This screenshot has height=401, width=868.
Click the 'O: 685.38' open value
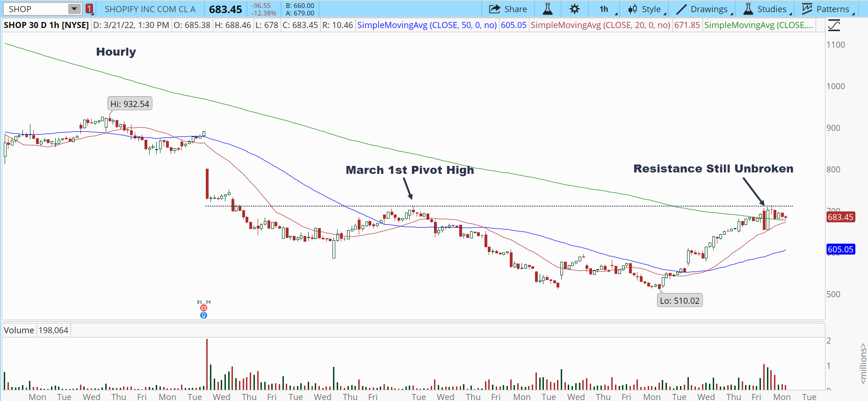(192, 25)
